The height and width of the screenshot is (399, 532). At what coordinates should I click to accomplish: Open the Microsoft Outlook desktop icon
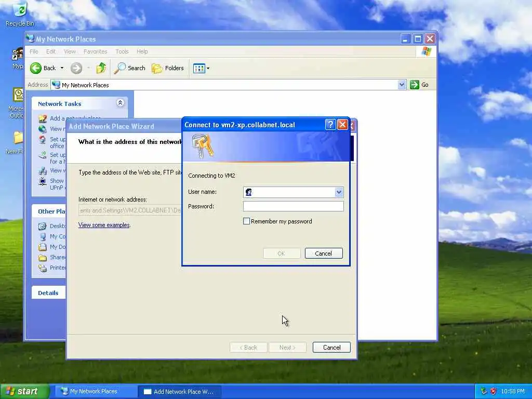17,103
